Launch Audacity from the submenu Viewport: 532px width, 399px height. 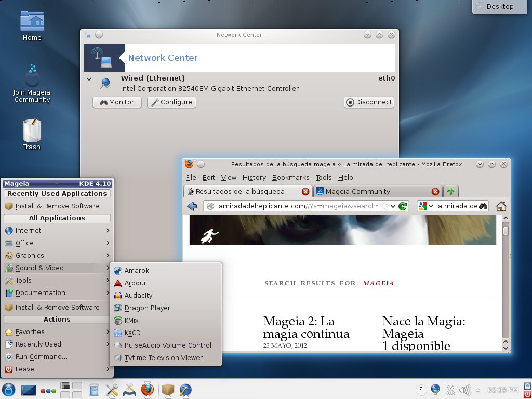[166, 296]
